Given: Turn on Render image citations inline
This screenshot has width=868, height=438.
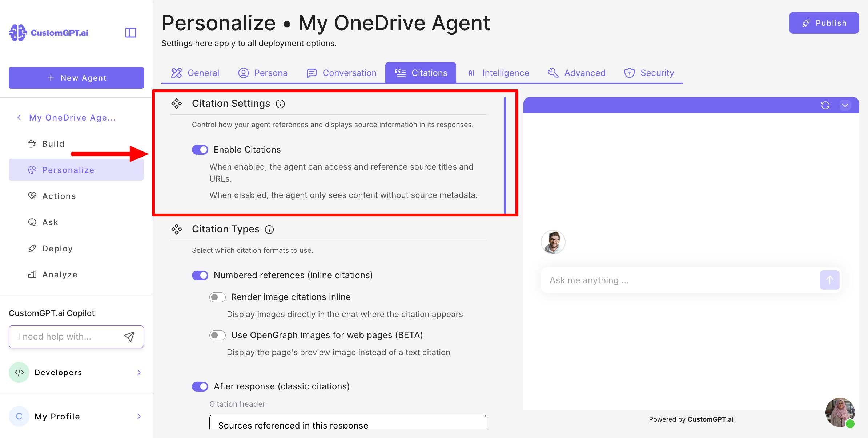Looking at the screenshot, I should click(x=217, y=297).
